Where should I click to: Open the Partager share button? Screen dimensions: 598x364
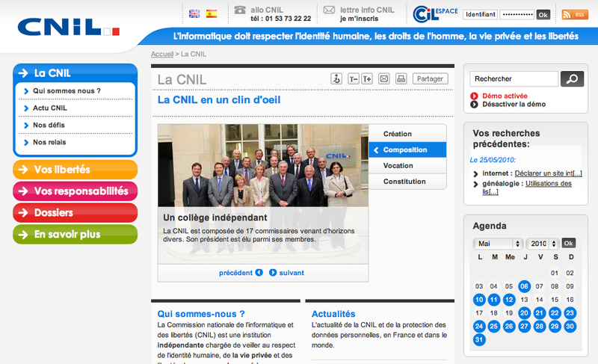431,79
